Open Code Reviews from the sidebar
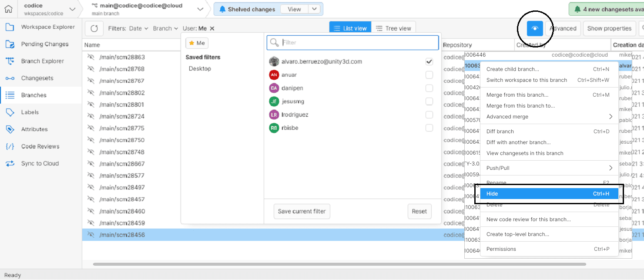The width and height of the screenshot is (644, 280). pos(40,146)
